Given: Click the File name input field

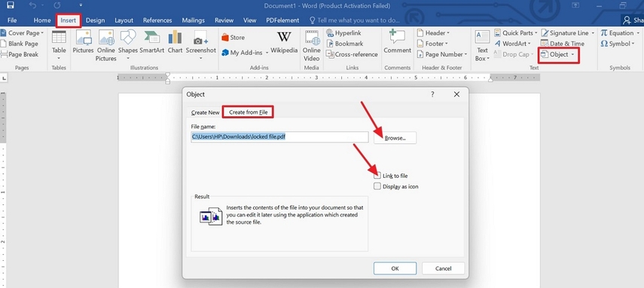Looking at the screenshot, I should [279, 136].
